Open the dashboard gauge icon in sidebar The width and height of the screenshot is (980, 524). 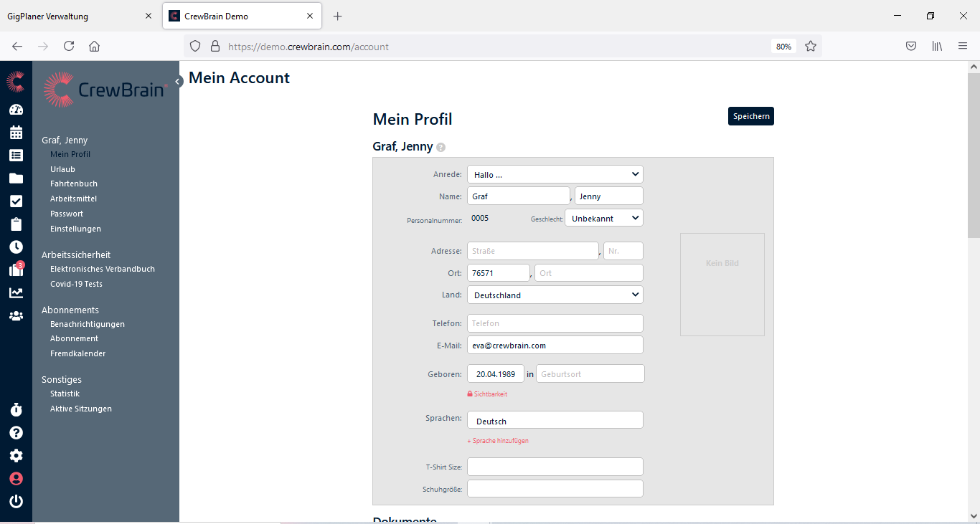click(16, 110)
